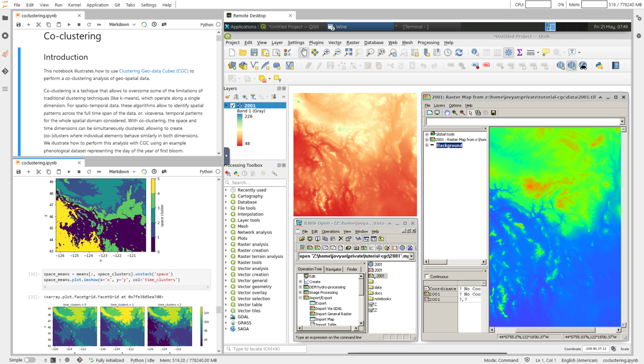
Task: Click the Identify Features tool
Action: coord(475,53)
